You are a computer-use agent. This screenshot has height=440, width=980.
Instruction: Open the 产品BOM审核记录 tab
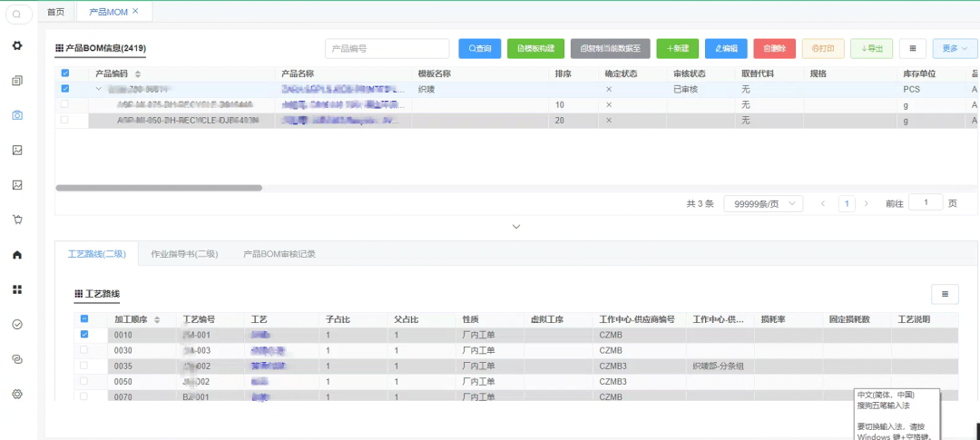[x=279, y=254]
